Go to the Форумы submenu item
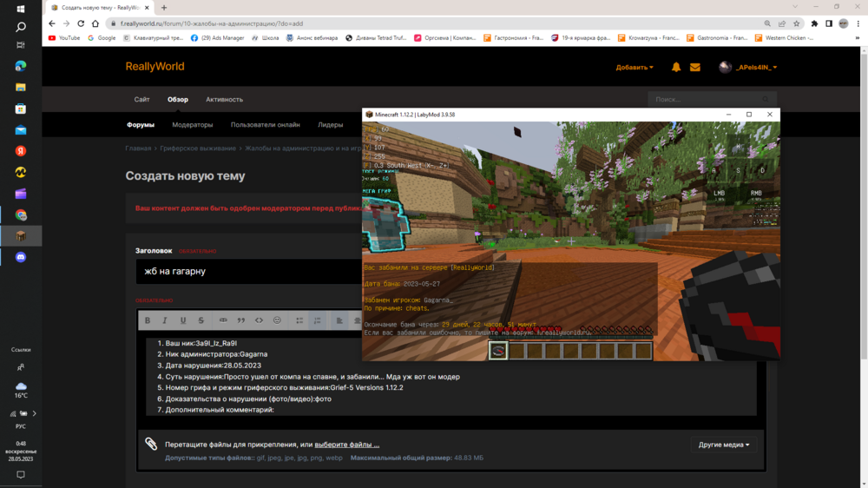The image size is (868, 488). pos(141,125)
